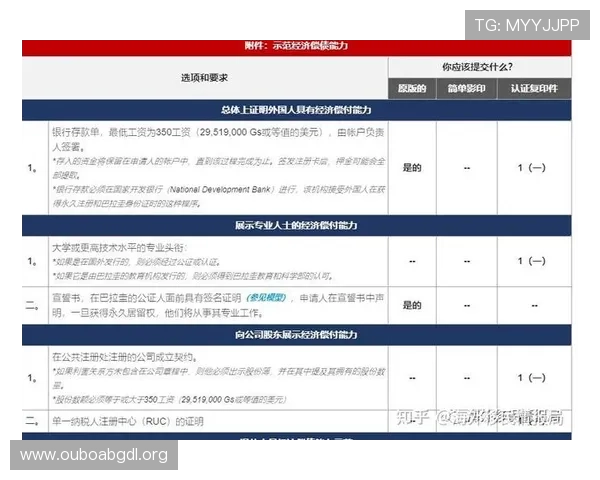600x480 pixels.
Task: Click row number 1 beside 银行存款单
Action: 32,168
